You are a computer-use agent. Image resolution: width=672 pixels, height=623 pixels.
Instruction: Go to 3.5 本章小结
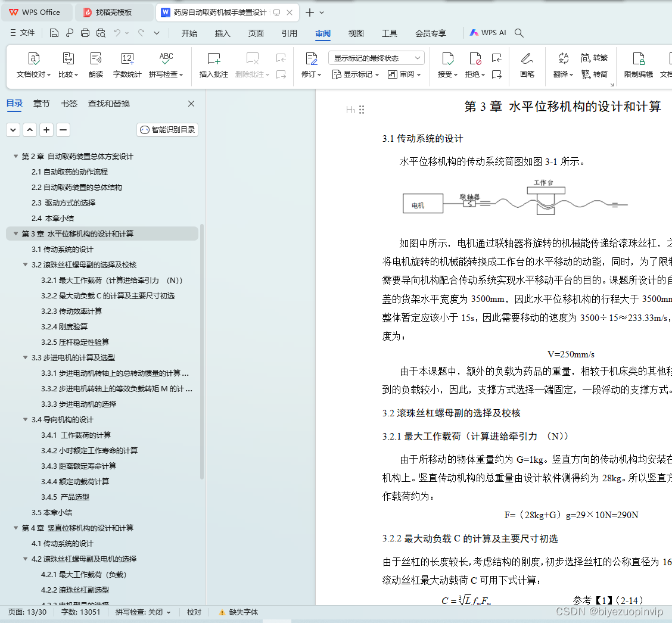pyautogui.click(x=51, y=512)
